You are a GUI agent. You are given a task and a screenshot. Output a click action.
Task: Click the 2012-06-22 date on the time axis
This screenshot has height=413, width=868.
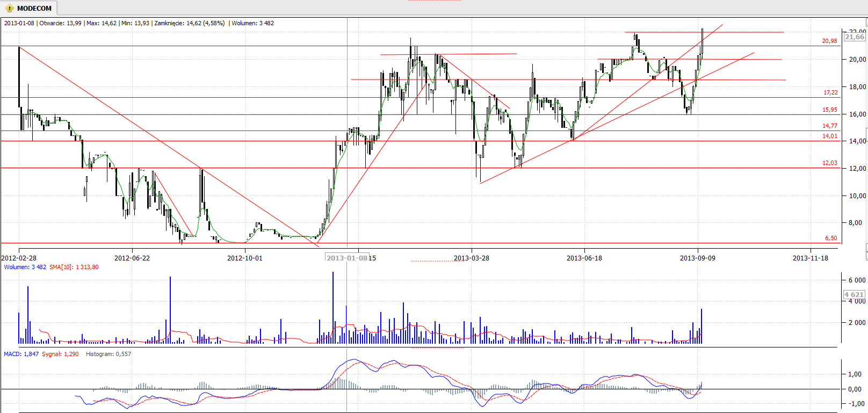coord(132,258)
